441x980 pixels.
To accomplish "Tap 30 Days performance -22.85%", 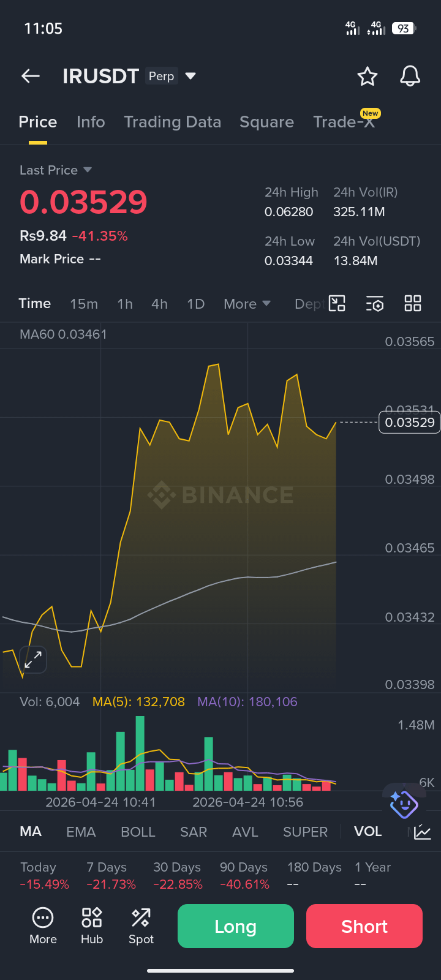I will pos(178,876).
